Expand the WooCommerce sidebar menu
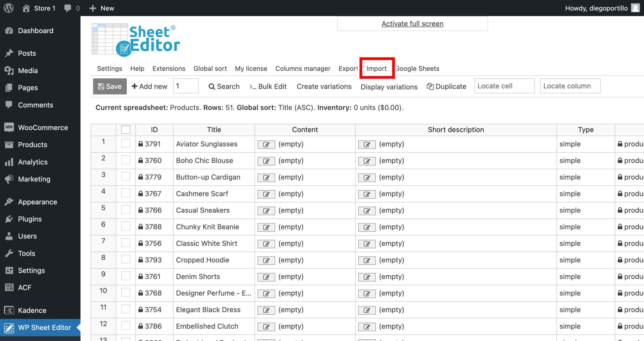 click(x=42, y=127)
